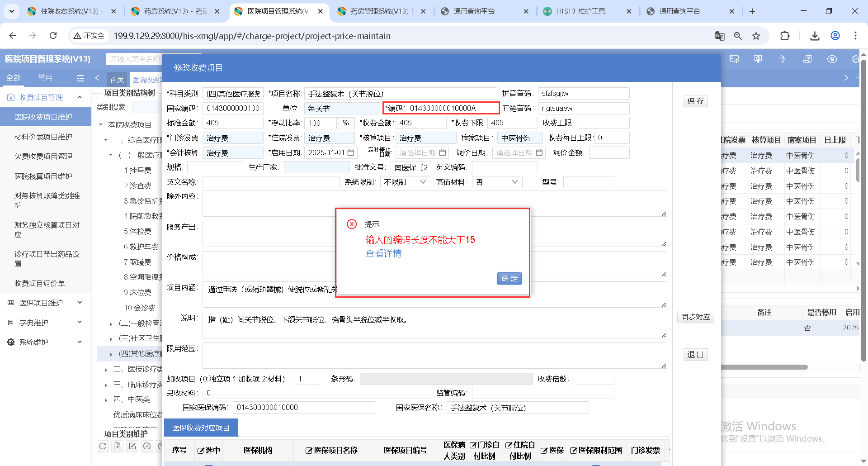Click the receipt document icon in header
The image size is (868, 466).
coord(807,59)
